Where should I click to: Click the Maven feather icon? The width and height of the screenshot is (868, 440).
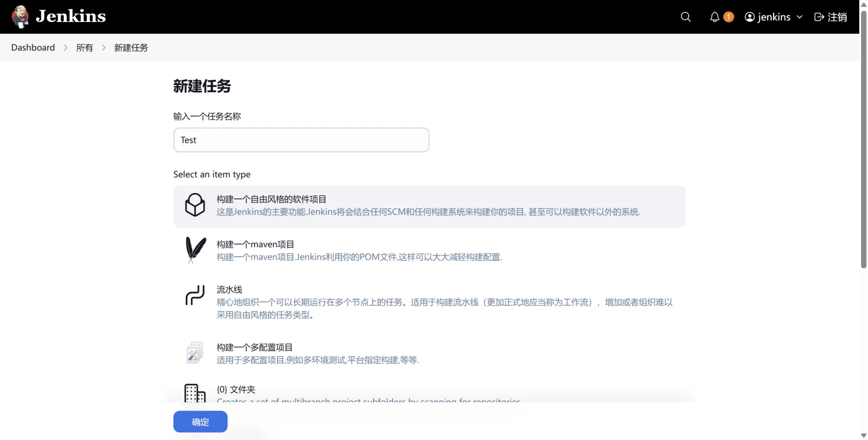coord(195,250)
